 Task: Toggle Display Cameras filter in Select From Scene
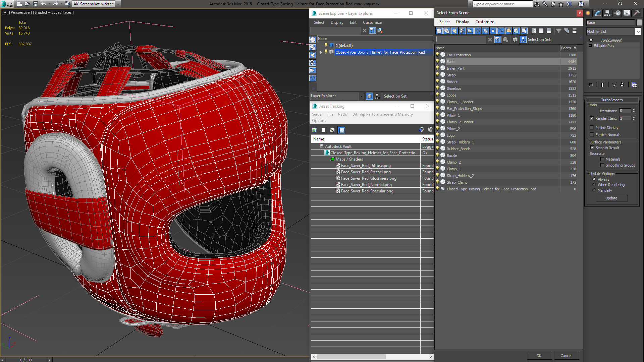point(462,31)
